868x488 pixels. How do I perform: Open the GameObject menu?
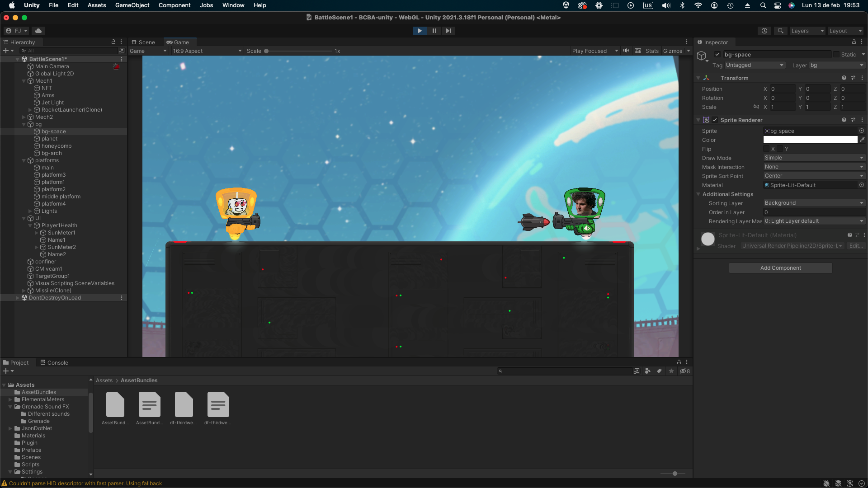pos(132,5)
